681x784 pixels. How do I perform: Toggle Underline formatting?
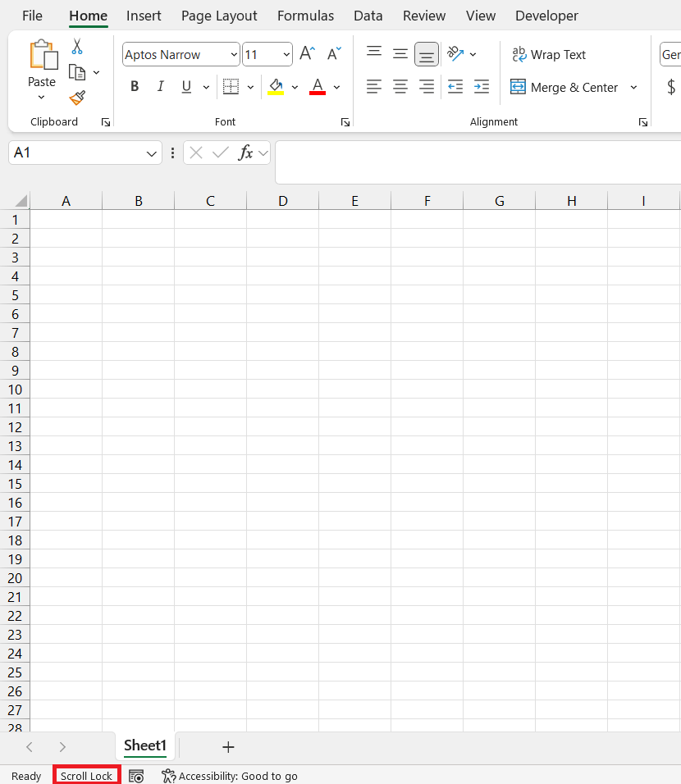coord(186,86)
